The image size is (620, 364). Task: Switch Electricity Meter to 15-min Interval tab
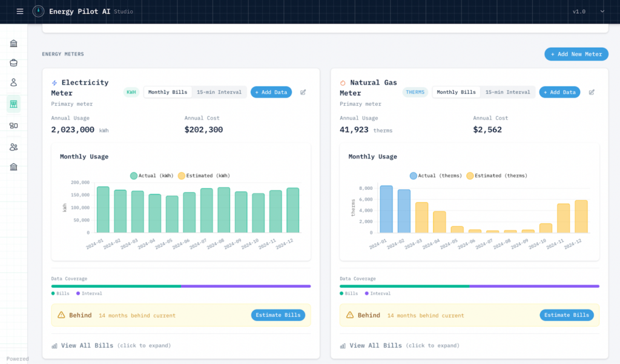(219, 93)
